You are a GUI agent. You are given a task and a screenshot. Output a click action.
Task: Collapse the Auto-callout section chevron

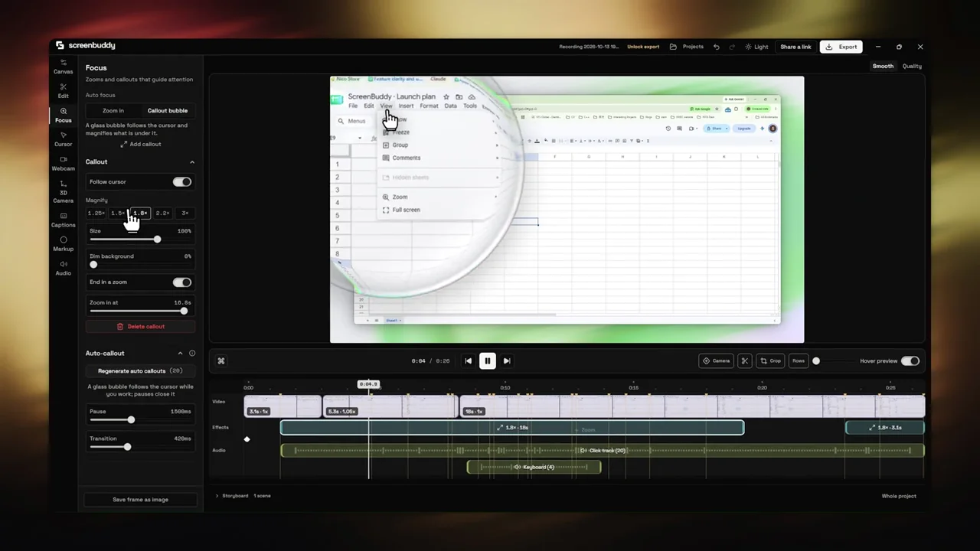coord(181,354)
